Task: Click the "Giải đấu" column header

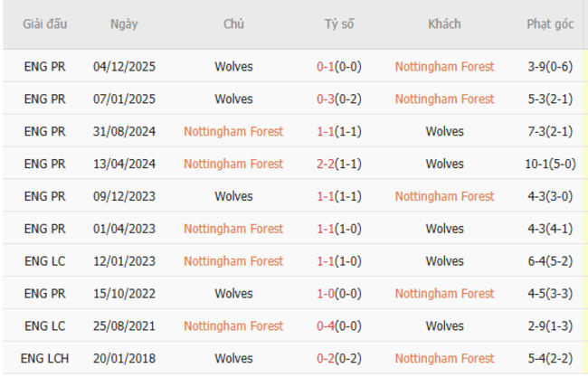Action: [x=45, y=24]
